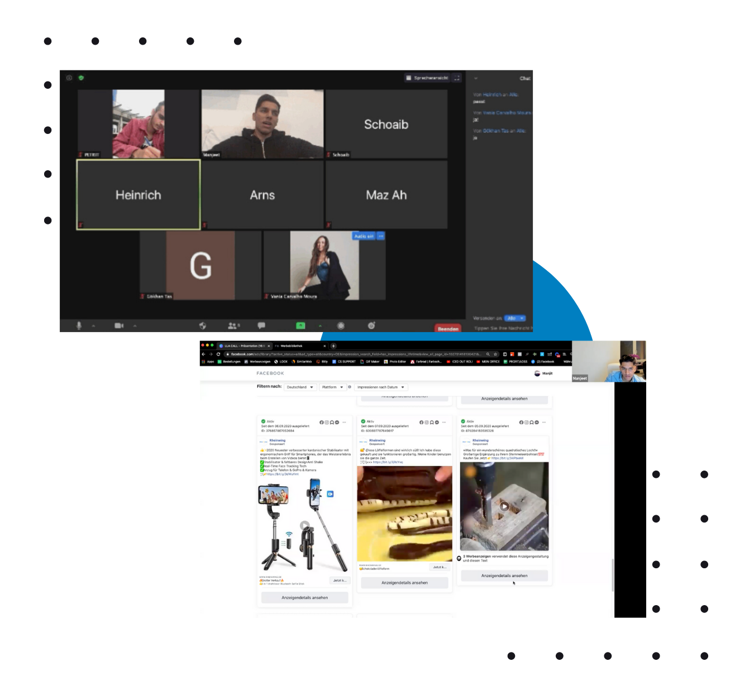Open Zoom participants list icon

click(x=233, y=325)
